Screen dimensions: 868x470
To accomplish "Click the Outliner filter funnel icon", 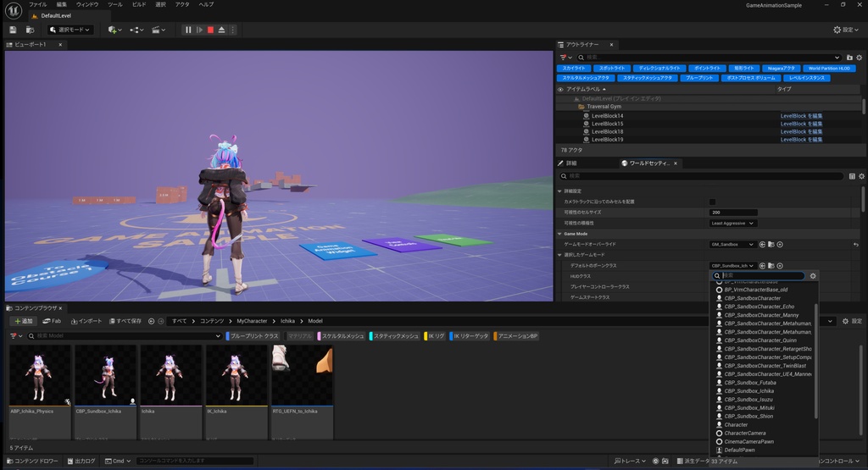I will coord(565,58).
